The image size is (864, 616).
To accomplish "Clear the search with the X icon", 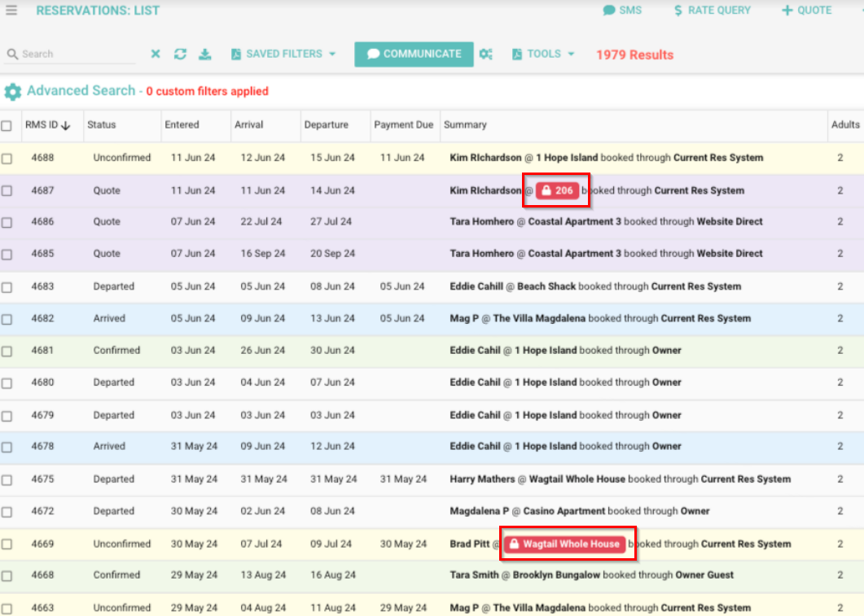I will (156, 54).
